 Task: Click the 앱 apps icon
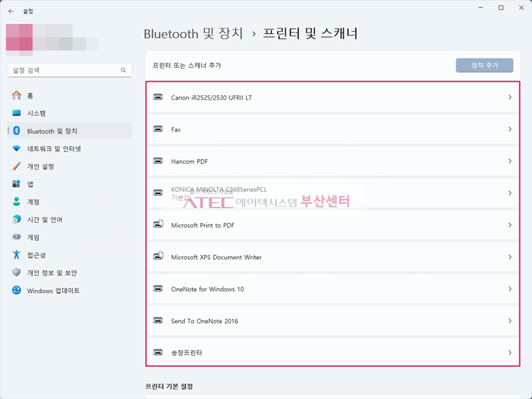click(16, 184)
